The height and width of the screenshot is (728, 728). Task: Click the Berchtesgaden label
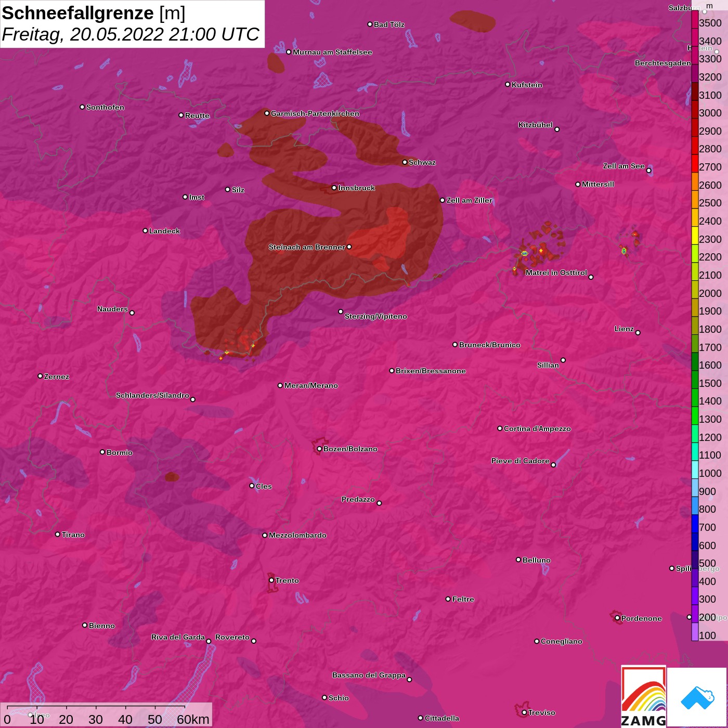coord(663,63)
